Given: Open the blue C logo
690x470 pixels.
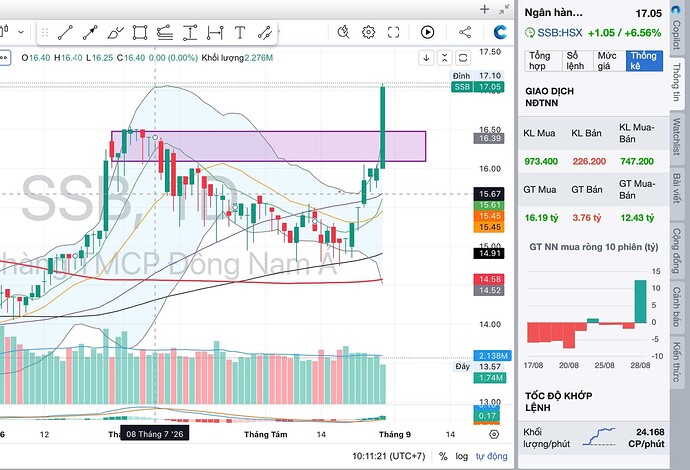Looking at the screenshot, I should point(500,32).
